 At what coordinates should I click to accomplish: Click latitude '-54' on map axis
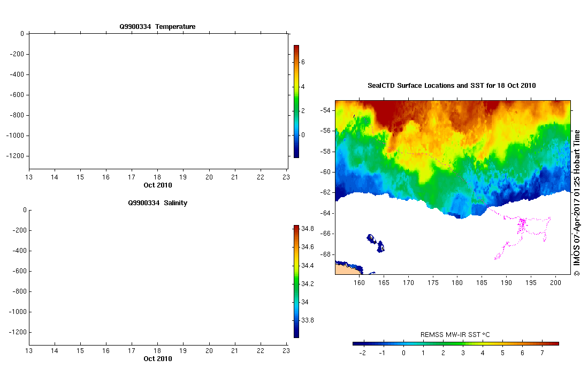tap(325, 110)
